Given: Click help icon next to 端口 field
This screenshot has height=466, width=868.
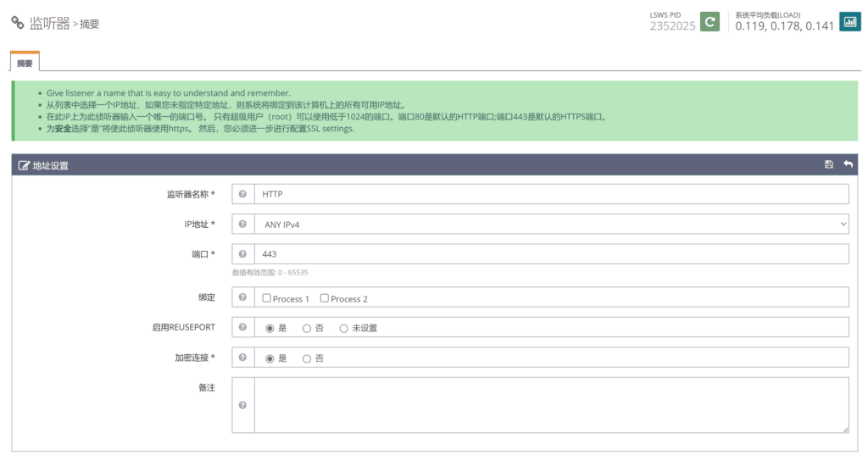Looking at the screenshot, I should pos(243,254).
